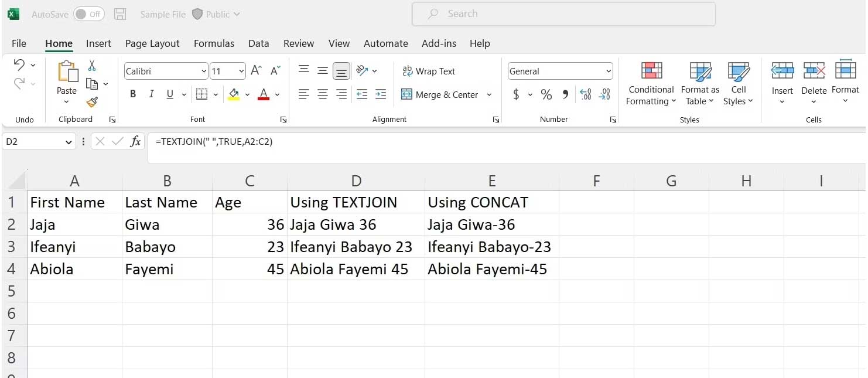Apply the yellow fill color swatch
The image size is (868, 378).
point(234,94)
